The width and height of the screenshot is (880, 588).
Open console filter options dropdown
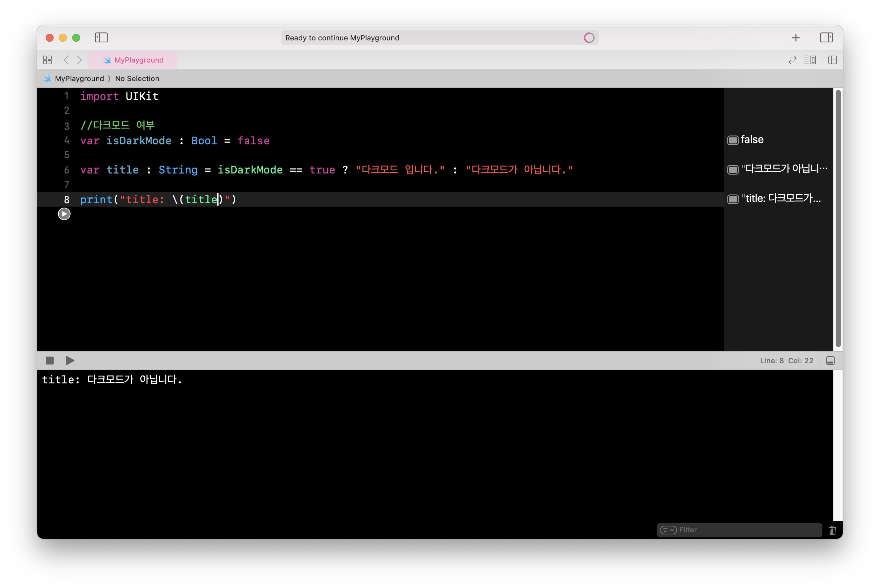coord(668,530)
